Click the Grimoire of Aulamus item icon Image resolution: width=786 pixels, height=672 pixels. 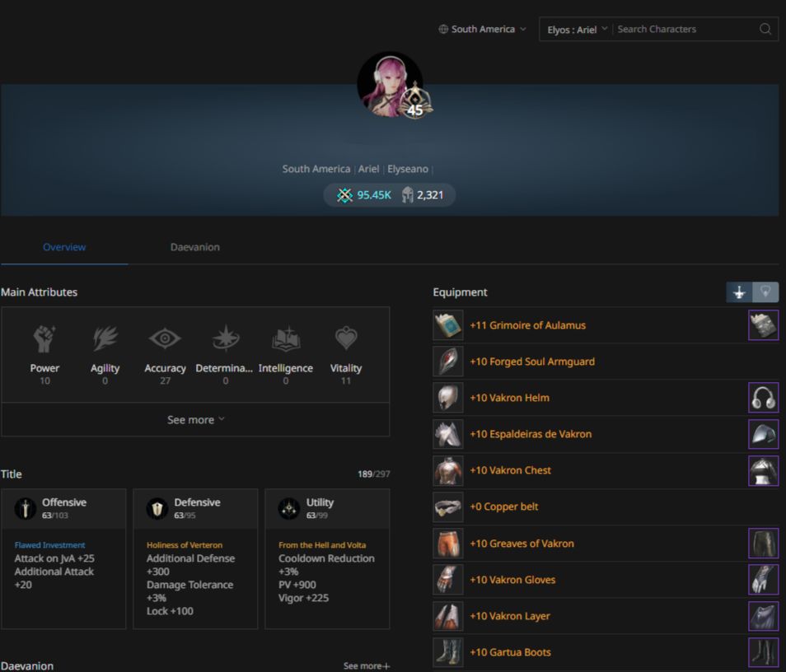point(448,325)
